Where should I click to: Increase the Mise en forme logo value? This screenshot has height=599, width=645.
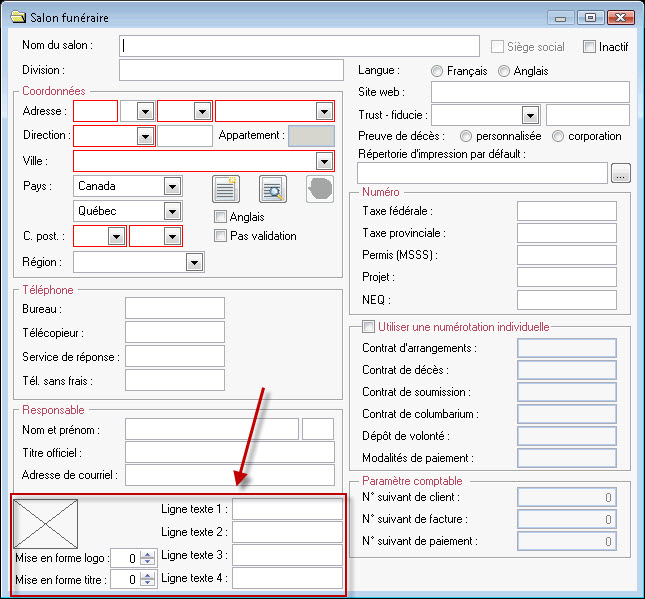pyautogui.click(x=148, y=554)
